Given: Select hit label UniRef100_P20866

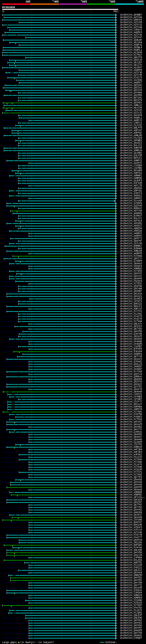Looking at the screenshot, I should click(131, 256).
